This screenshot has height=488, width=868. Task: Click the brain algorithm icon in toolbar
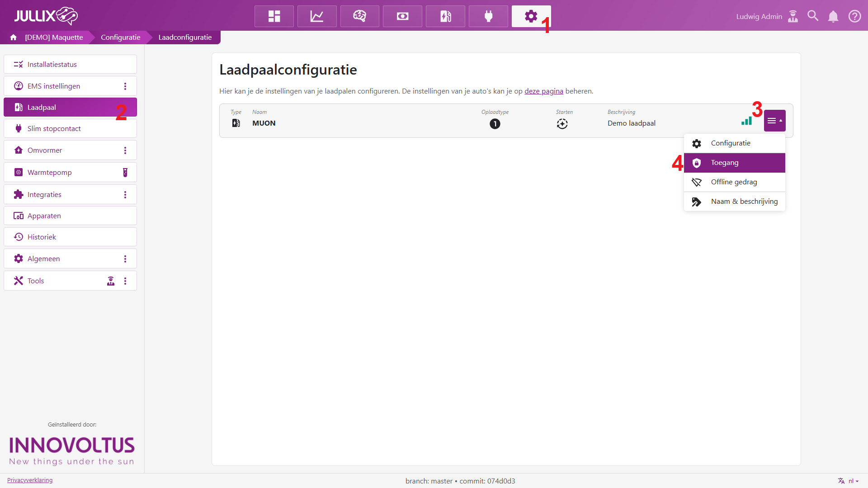pos(359,16)
